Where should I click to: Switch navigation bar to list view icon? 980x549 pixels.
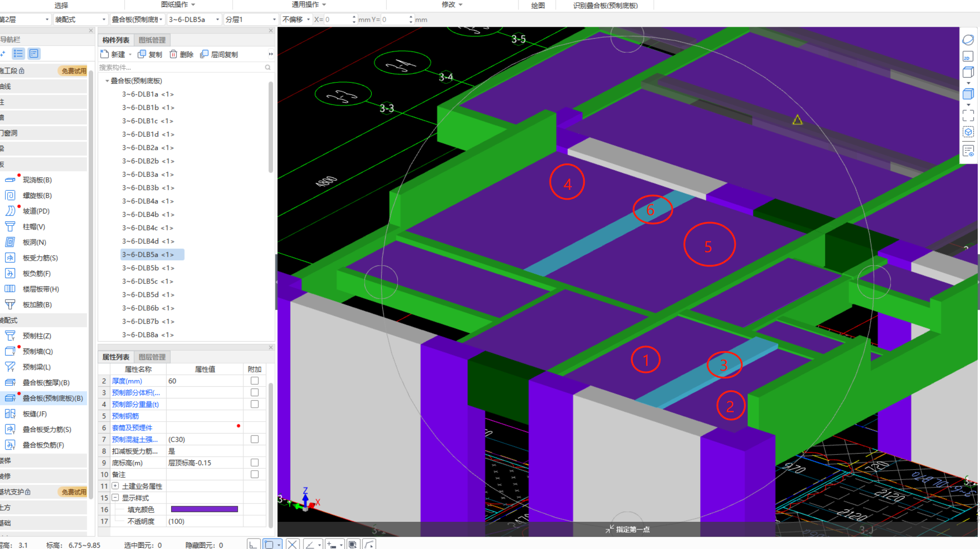point(18,54)
